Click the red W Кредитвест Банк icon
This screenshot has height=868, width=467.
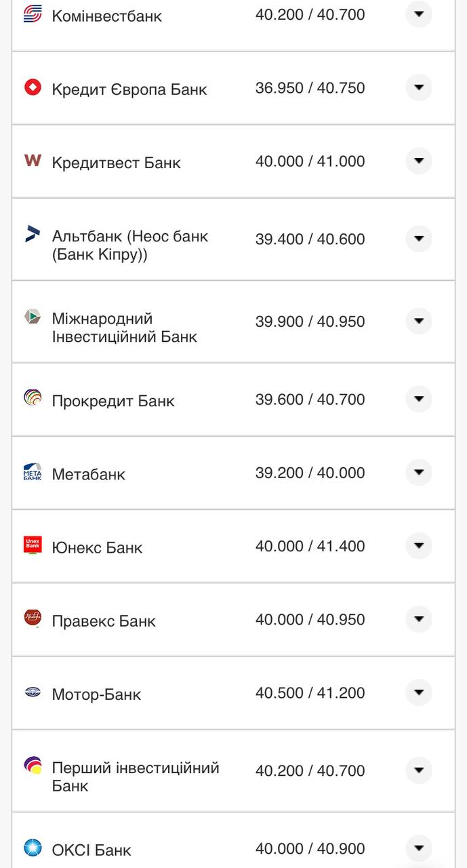click(32, 161)
